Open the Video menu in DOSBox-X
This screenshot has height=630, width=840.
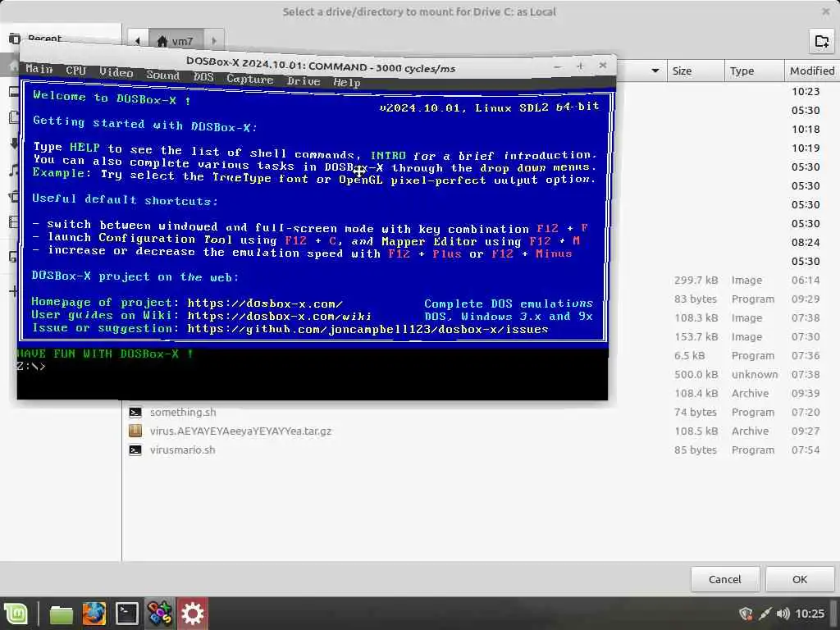[116, 72]
